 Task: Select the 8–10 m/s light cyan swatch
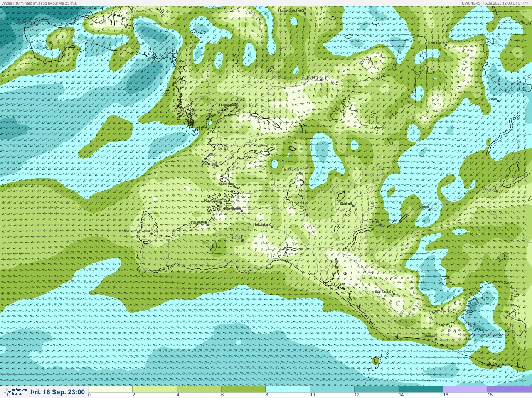(288, 389)
